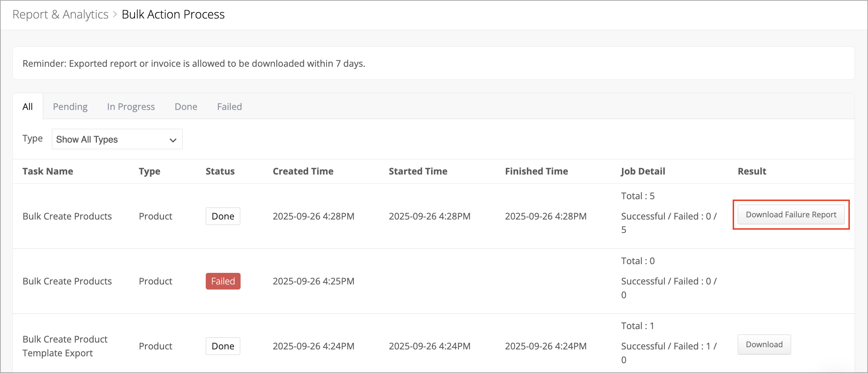Click the 'Total : 0' job detail
The height and width of the screenshot is (373, 868).
pyautogui.click(x=638, y=261)
